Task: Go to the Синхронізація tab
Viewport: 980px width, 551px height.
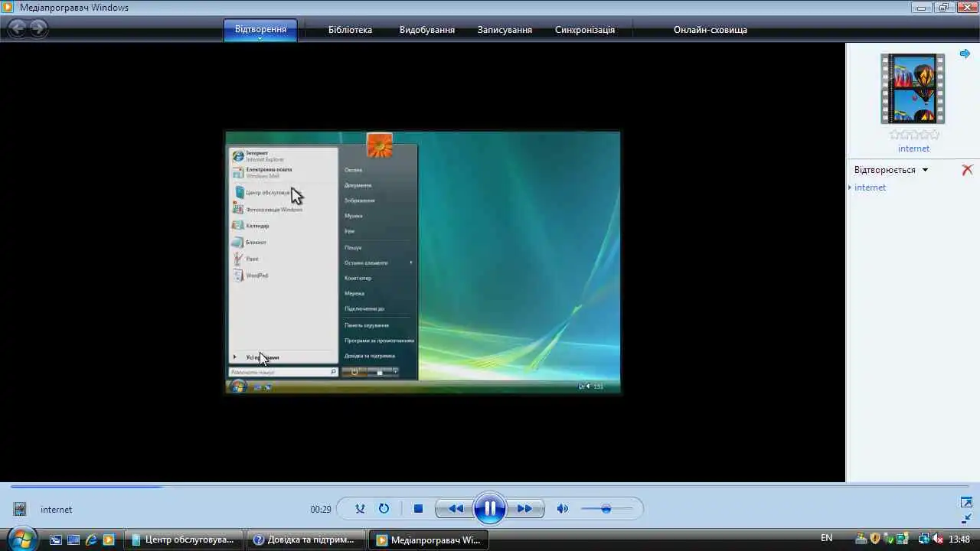Action: 585,30
